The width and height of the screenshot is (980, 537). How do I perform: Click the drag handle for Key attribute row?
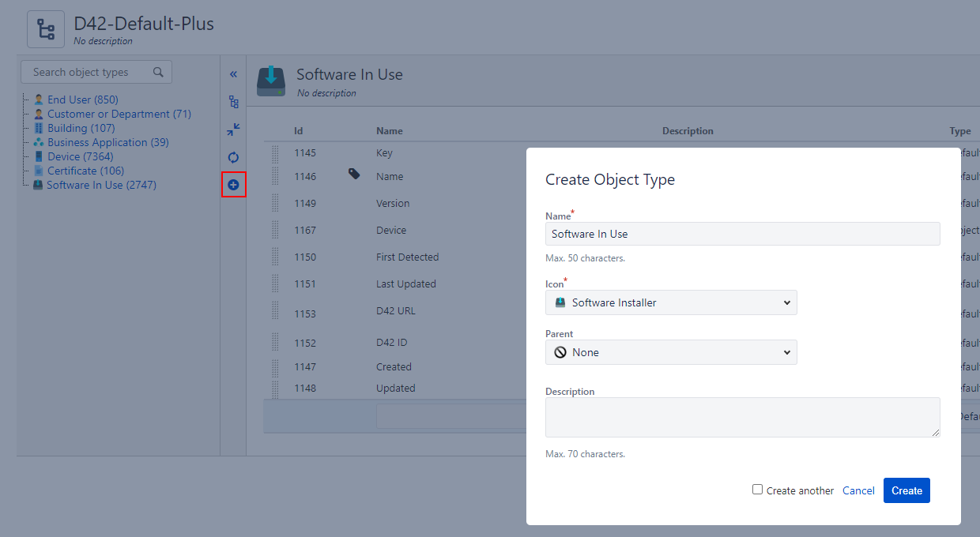click(x=275, y=153)
